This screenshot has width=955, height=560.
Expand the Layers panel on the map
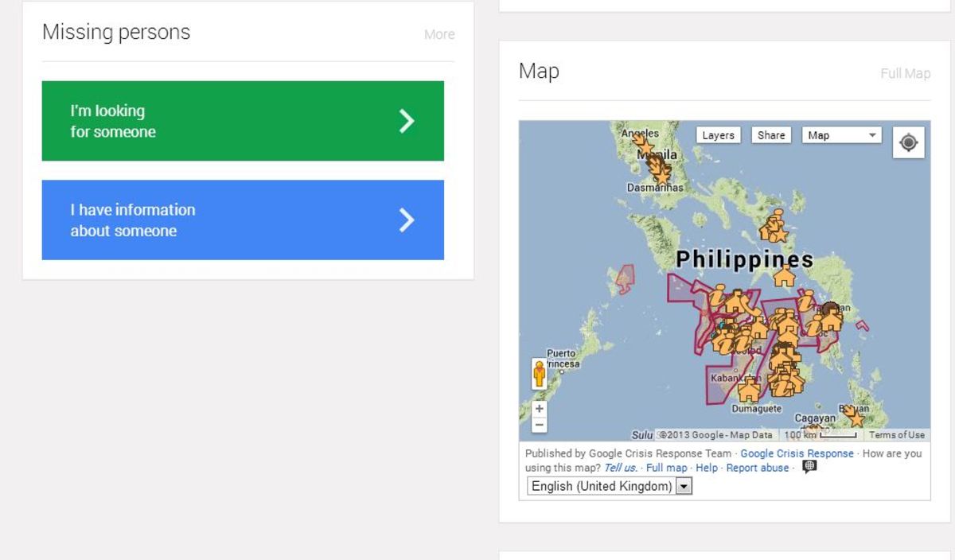coord(718,135)
